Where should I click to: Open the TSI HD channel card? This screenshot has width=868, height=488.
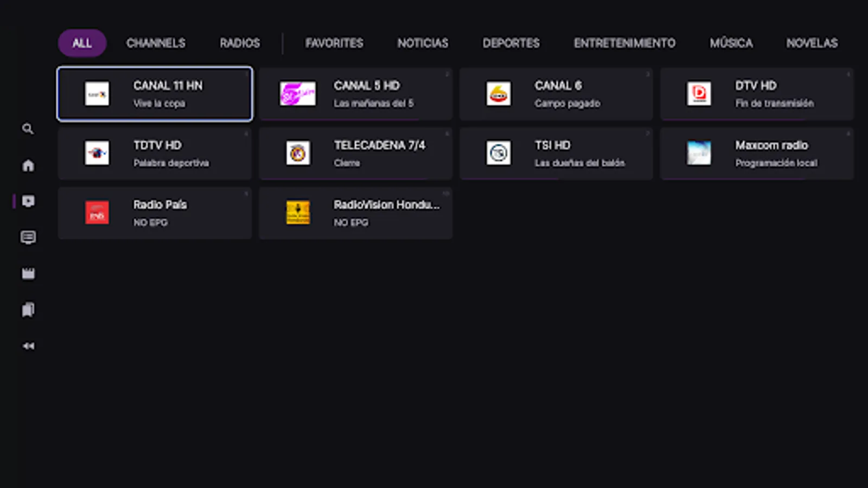pos(556,153)
